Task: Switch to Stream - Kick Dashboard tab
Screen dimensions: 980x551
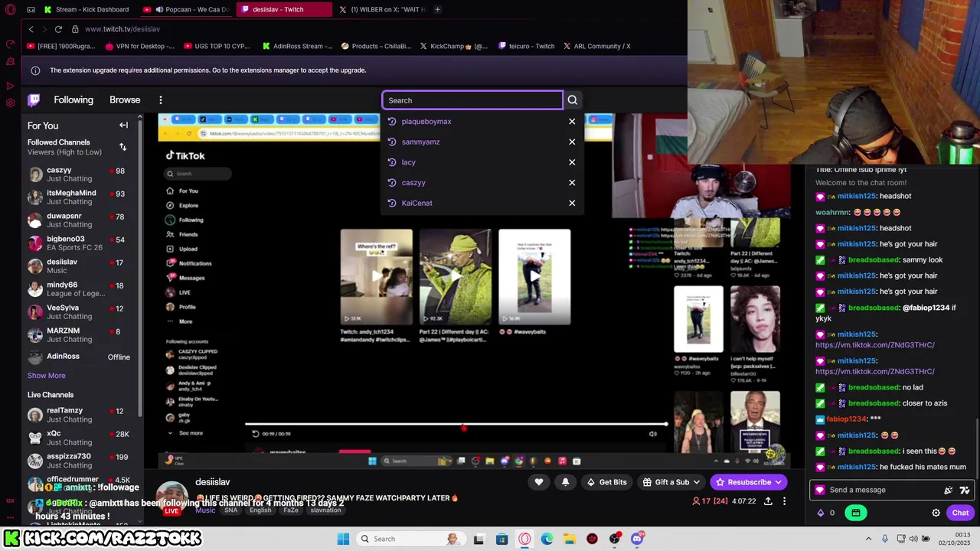Action: pyautogui.click(x=86, y=9)
